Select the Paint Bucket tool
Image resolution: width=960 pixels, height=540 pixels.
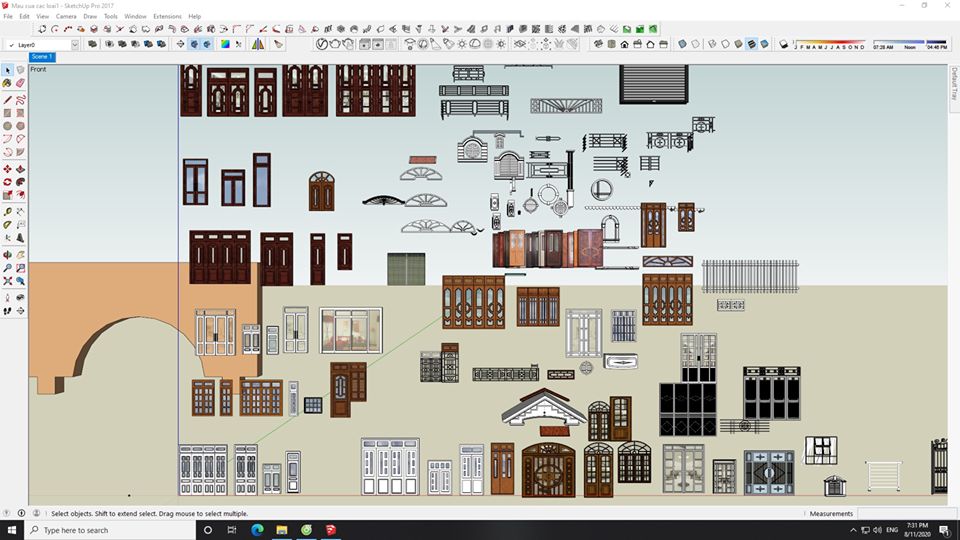(x=8, y=84)
